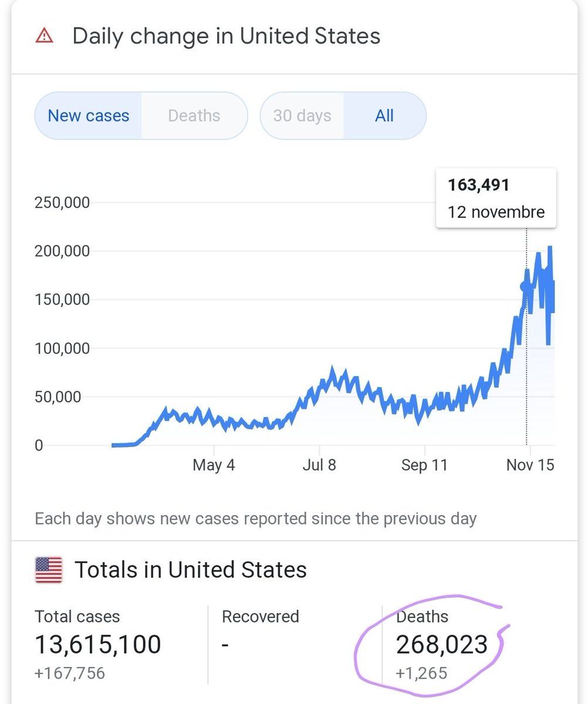Select the All time range
The height and width of the screenshot is (704, 588).
[x=384, y=116]
